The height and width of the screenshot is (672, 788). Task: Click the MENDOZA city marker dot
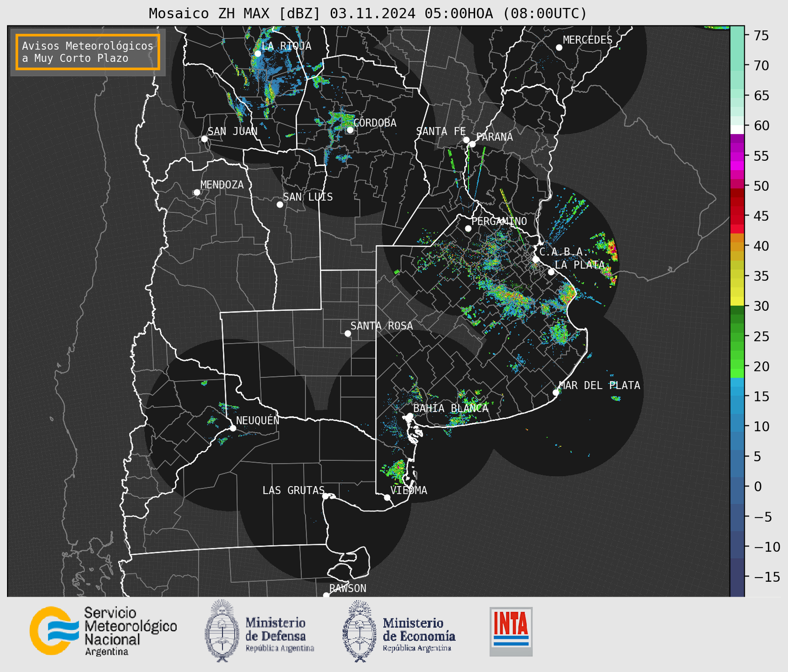click(x=197, y=193)
